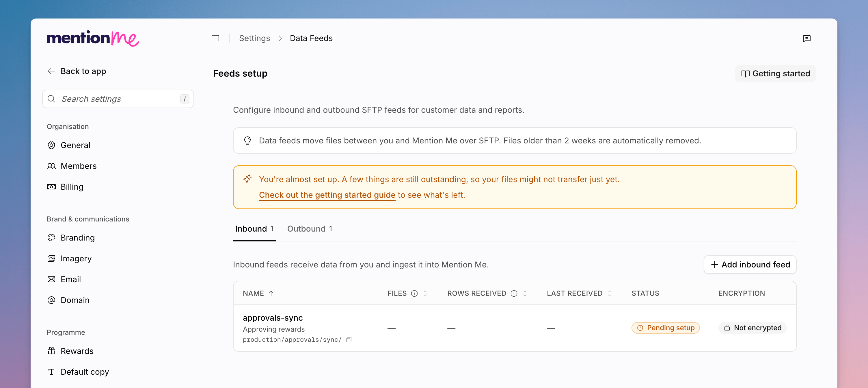Click the Rewards gift icon
Image resolution: width=868 pixels, height=388 pixels.
tap(51, 351)
